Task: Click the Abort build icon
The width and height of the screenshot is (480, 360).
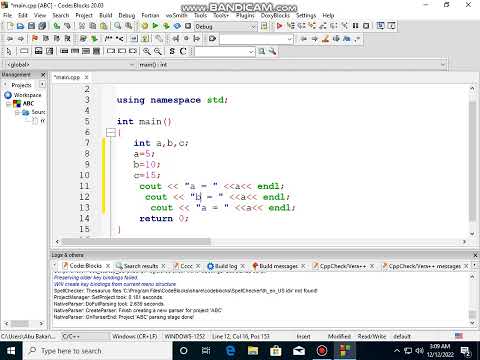Action: 188,26
